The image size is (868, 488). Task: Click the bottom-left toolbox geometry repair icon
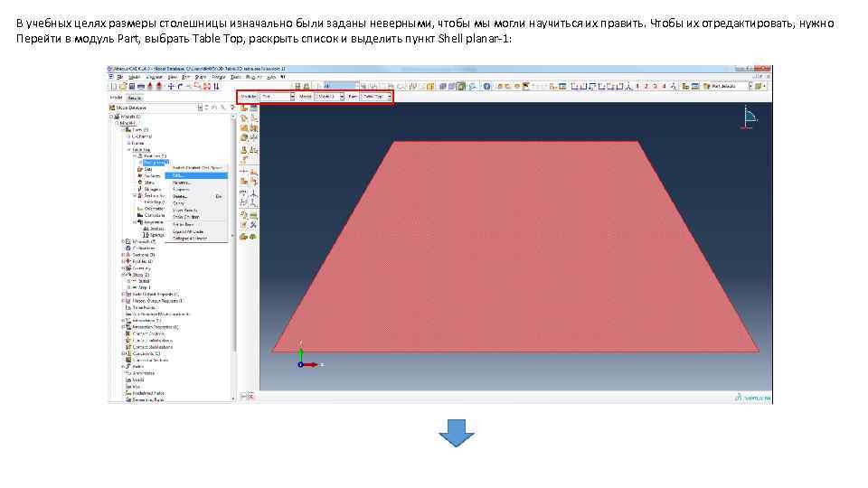[243, 236]
